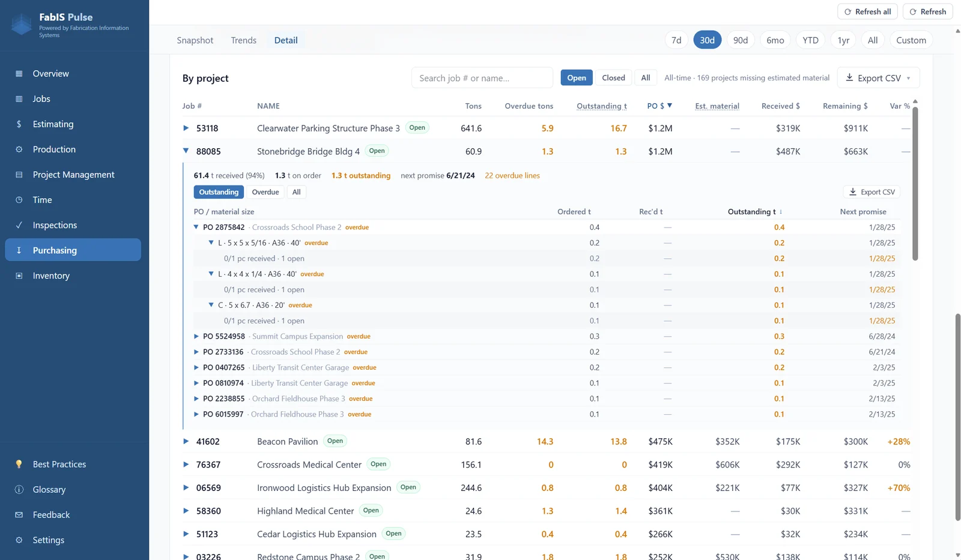Viewport: 961px width, 560px height.
Task: Collapse the C 5x6.7 A36 20' line
Action: [x=211, y=305]
